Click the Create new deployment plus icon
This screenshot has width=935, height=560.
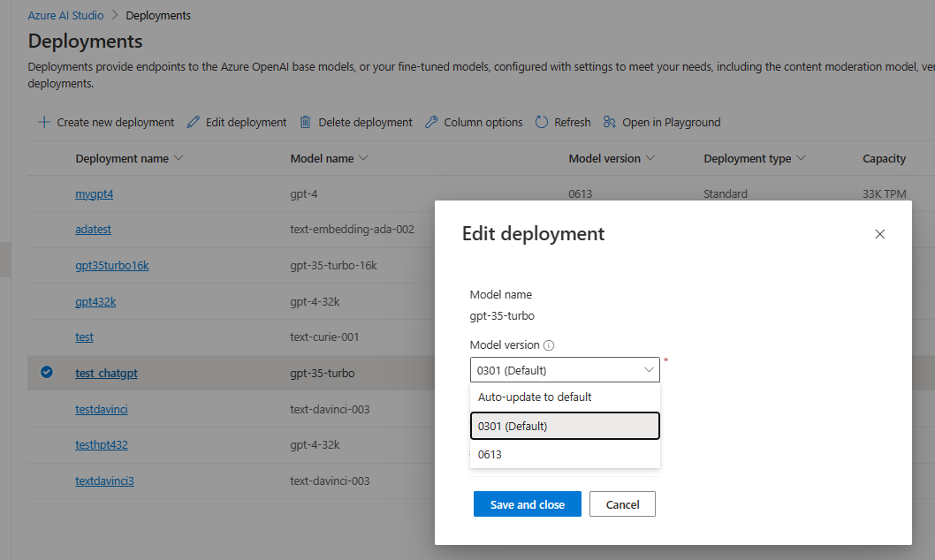(x=43, y=122)
